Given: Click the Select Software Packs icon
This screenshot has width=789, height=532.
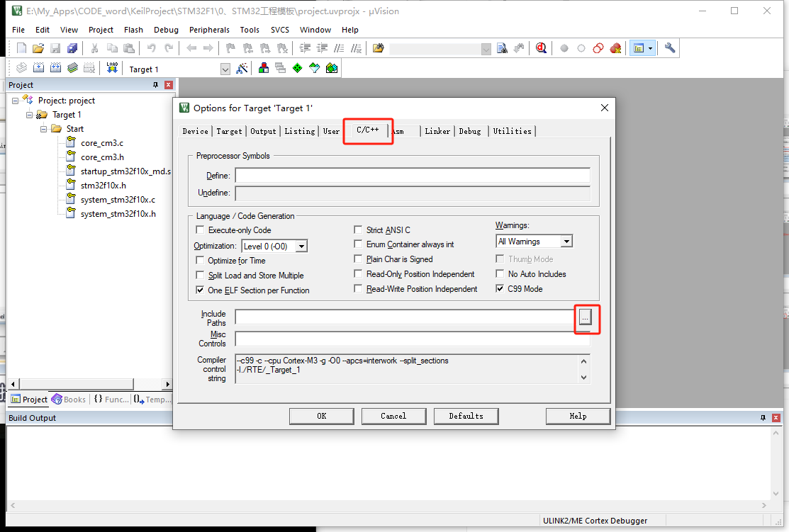Looking at the screenshot, I should (x=315, y=68).
